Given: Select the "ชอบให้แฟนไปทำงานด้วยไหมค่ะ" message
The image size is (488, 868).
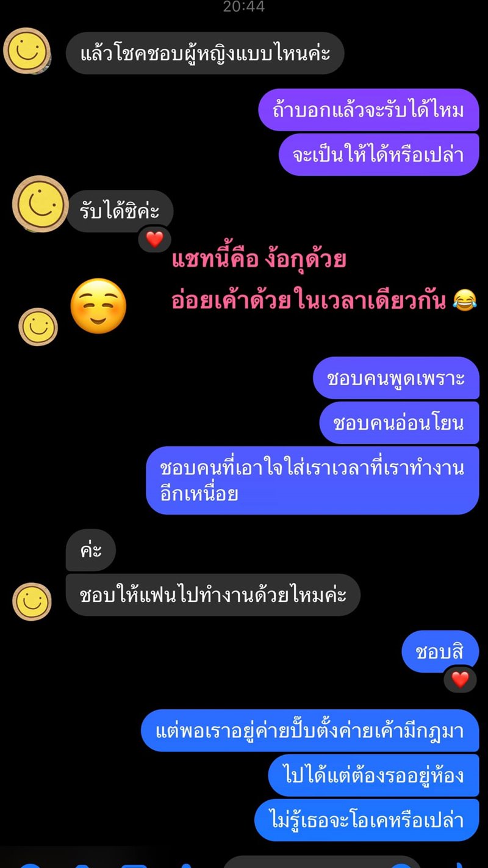Looking at the screenshot, I should pos(213,595).
